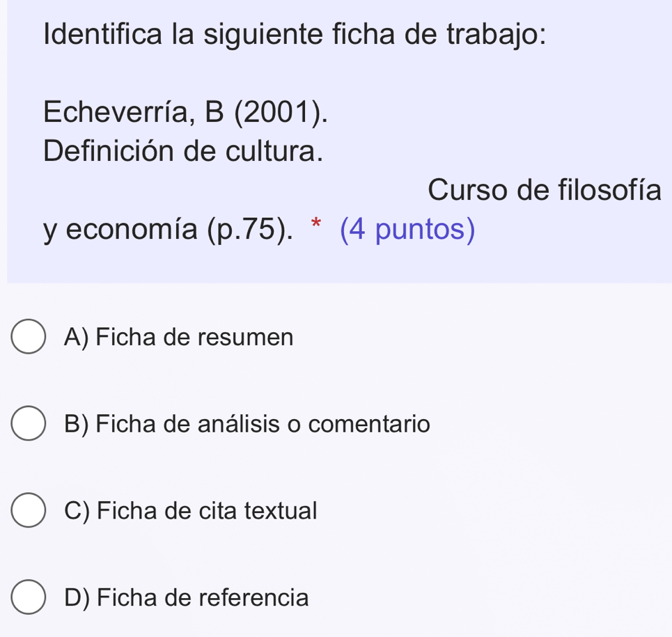The height and width of the screenshot is (637, 672).
Task: Click the "B) Ficha de análisis o comentario" text
Action: tap(247, 424)
